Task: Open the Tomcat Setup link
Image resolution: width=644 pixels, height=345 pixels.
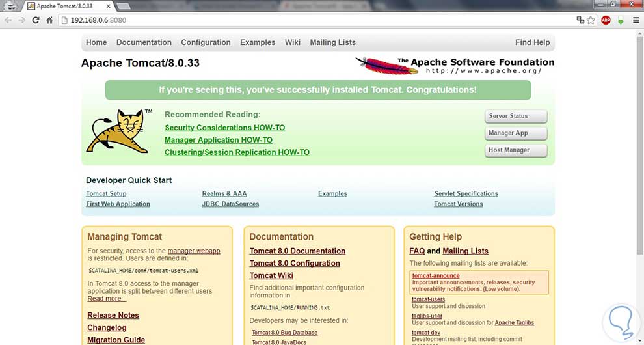Action: click(x=106, y=194)
